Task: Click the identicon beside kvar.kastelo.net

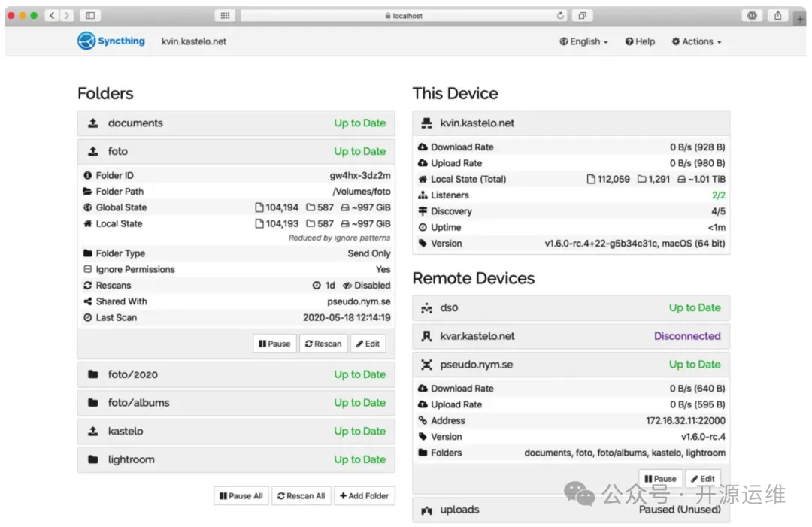Action: pos(427,337)
